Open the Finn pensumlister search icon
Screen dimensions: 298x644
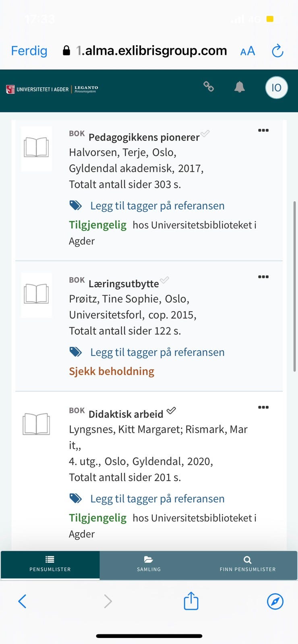(247, 559)
